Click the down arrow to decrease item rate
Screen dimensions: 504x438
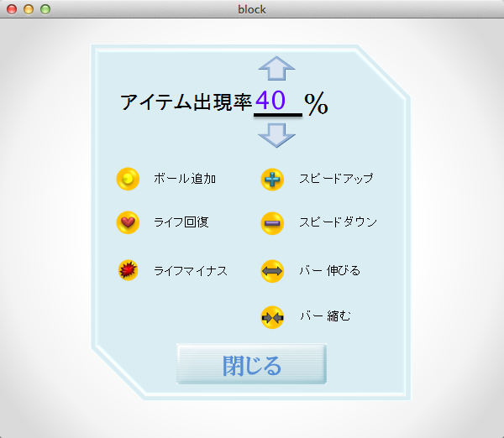click(276, 134)
